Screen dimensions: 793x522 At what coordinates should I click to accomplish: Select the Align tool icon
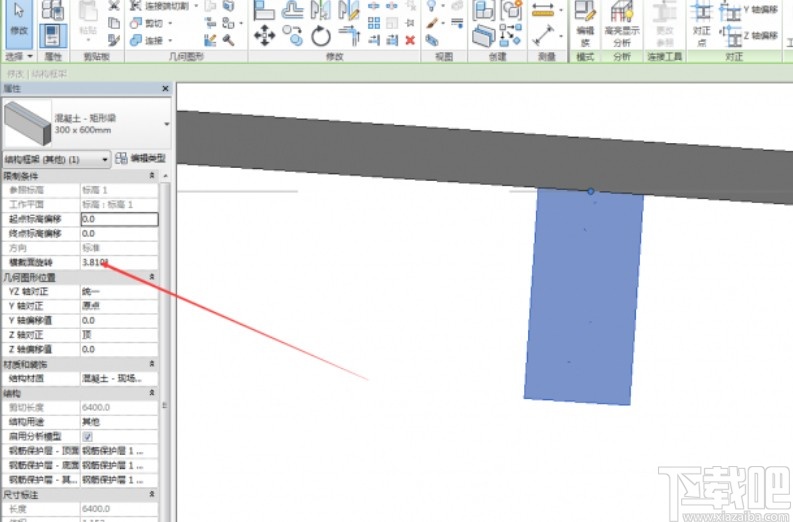pos(263,10)
